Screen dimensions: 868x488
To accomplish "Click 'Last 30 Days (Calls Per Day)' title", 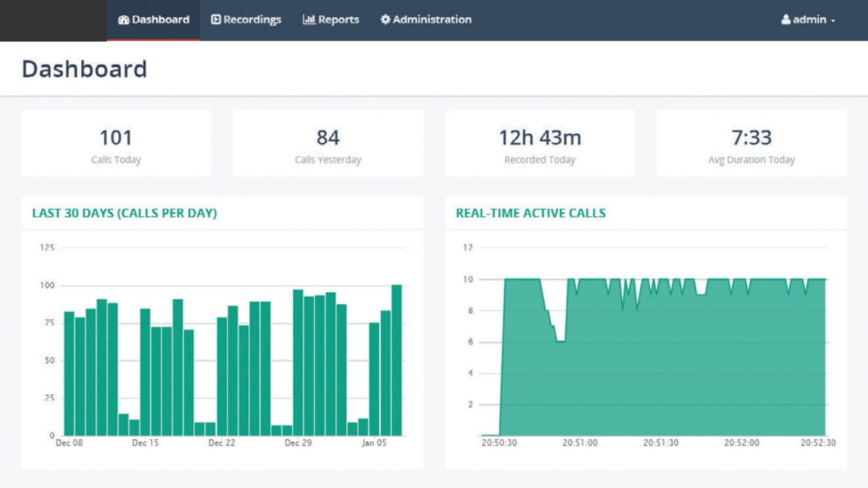I will pos(125,213).
